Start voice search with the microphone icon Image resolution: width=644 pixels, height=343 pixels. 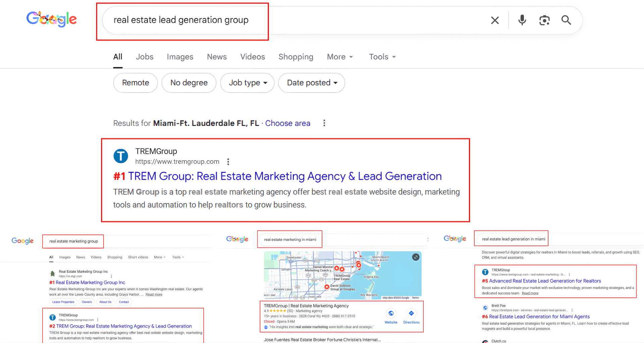(x=522, y=20)
